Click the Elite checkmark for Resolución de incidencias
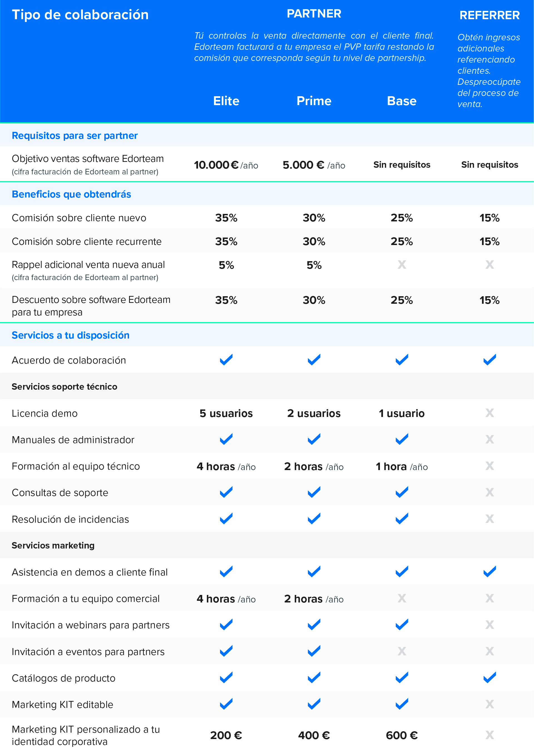Screen dimensions: 534x756 pyautogui.click(x=226, y=518)
